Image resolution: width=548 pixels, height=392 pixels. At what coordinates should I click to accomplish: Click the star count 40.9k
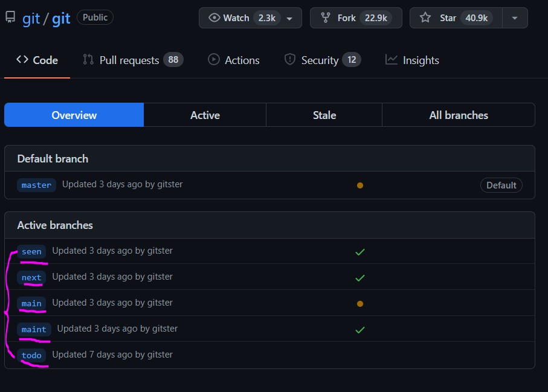pyautogui.click(x=476, y=18)
